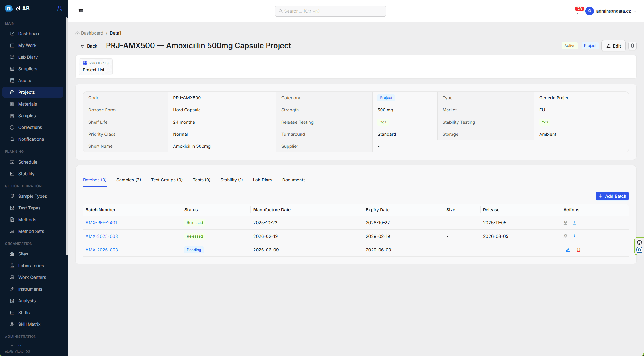Screen dimensions: 644x356
Task: Open batch link AMX-2026-003
Action: [102, 250]
